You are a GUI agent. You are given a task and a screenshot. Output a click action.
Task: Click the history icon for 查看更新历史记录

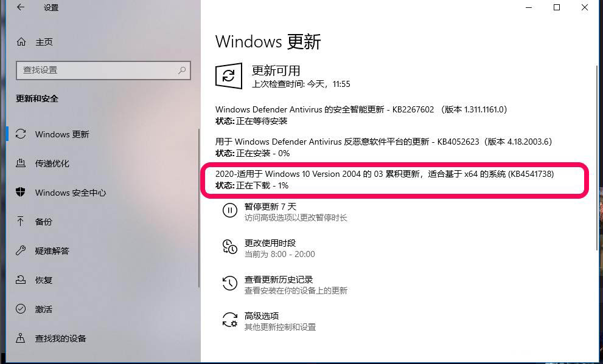(x=229, y=283)
